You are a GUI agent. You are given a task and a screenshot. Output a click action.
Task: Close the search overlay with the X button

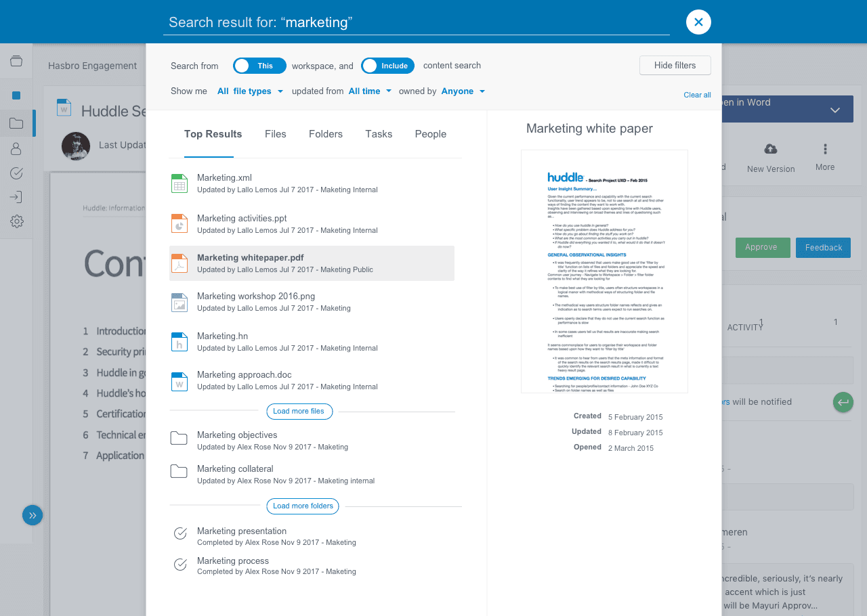click(x=698, y=22)
